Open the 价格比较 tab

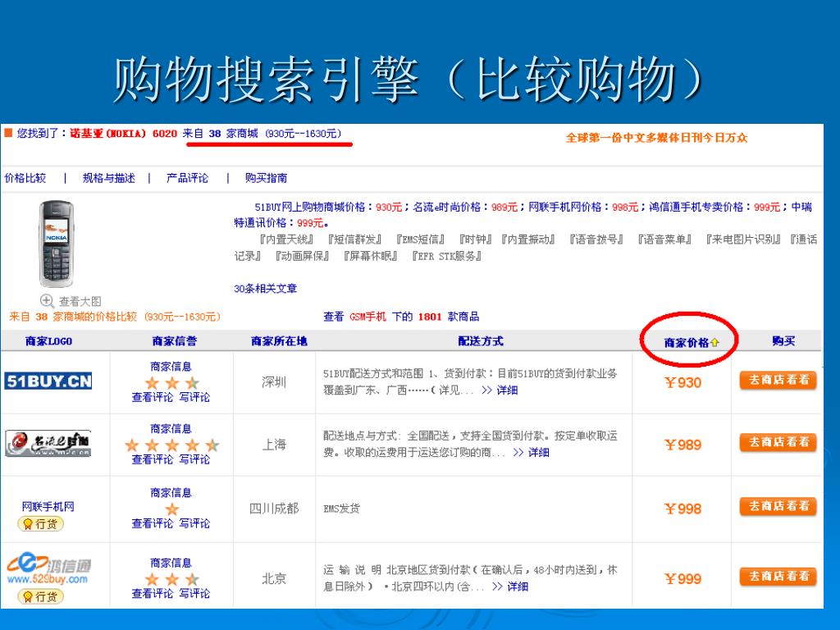[25, 178]
